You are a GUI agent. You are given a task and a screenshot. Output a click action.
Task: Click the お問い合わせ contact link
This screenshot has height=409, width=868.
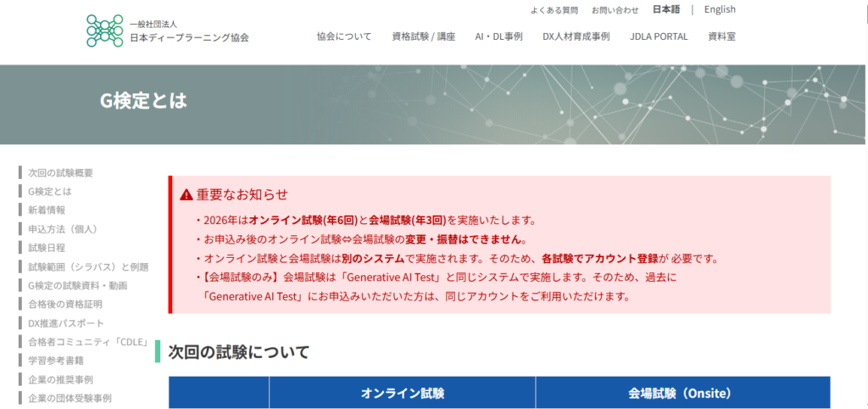tap(615, 10)
